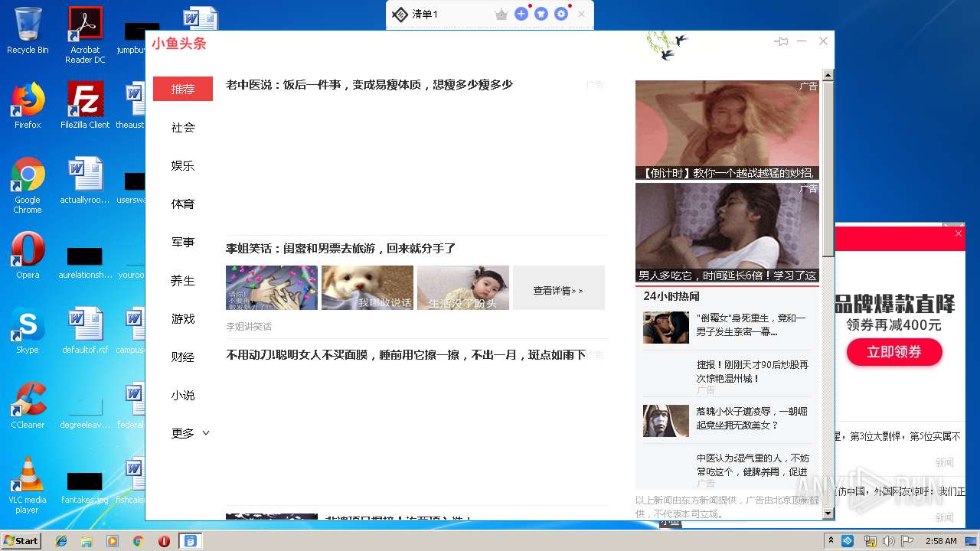Click the scrollbar up arrow in news window
Image resolution: width=980 pixels, height=551 pixels.
828,75
